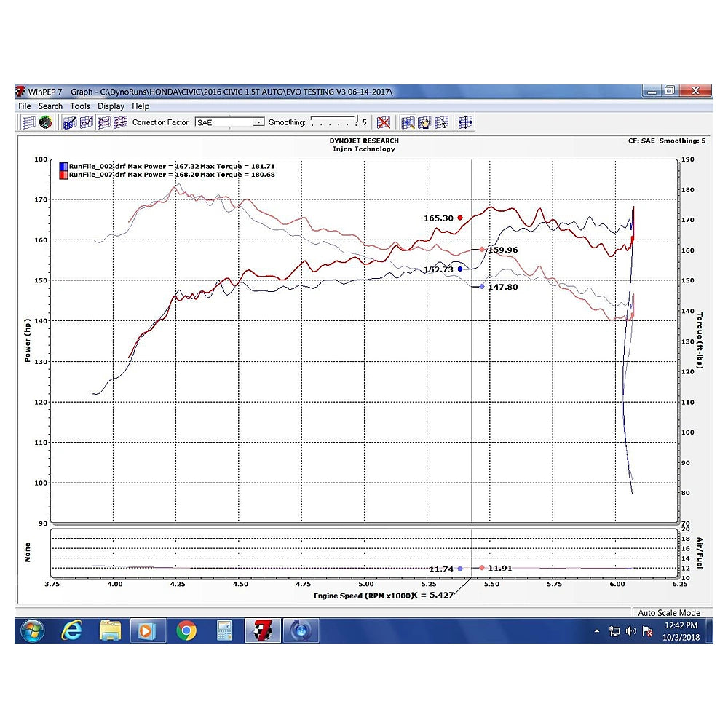Click the X = 5.427 cursor readout
The height and width of the screenshot is (728, 728).
[432, 596]
